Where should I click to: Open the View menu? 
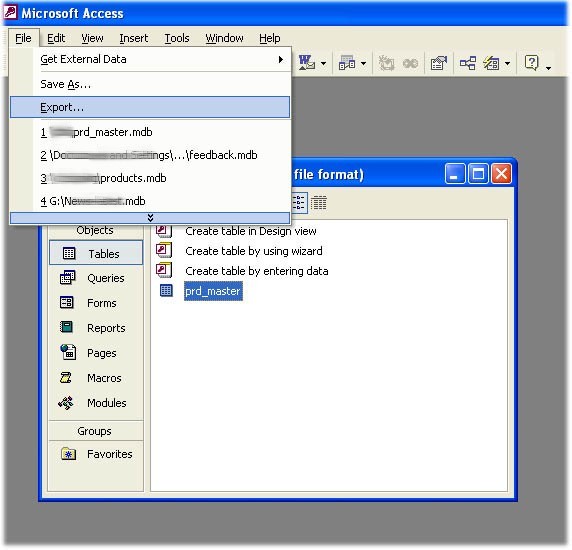pos(92,38)
